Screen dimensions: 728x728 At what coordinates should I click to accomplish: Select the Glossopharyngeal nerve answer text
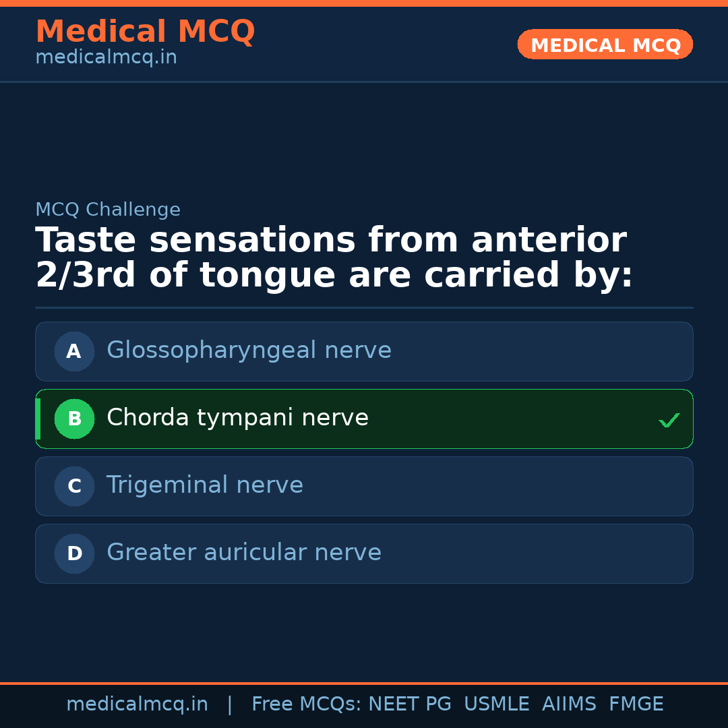coord(249,351)
